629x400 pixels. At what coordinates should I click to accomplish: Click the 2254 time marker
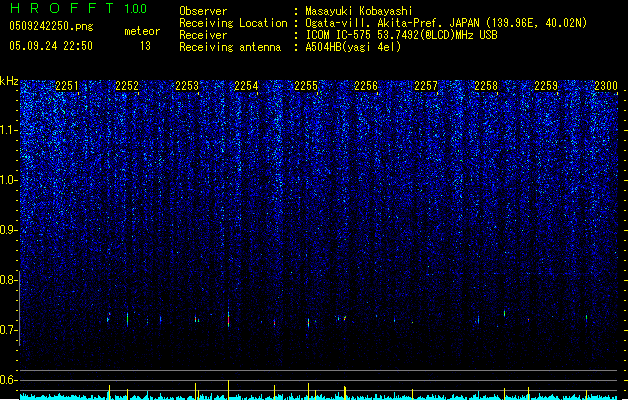246,86
